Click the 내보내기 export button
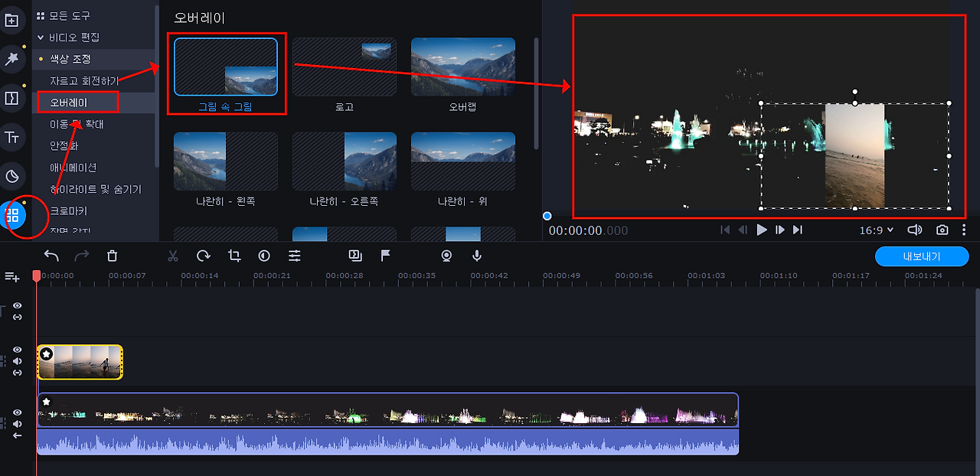 coord(922,256)
